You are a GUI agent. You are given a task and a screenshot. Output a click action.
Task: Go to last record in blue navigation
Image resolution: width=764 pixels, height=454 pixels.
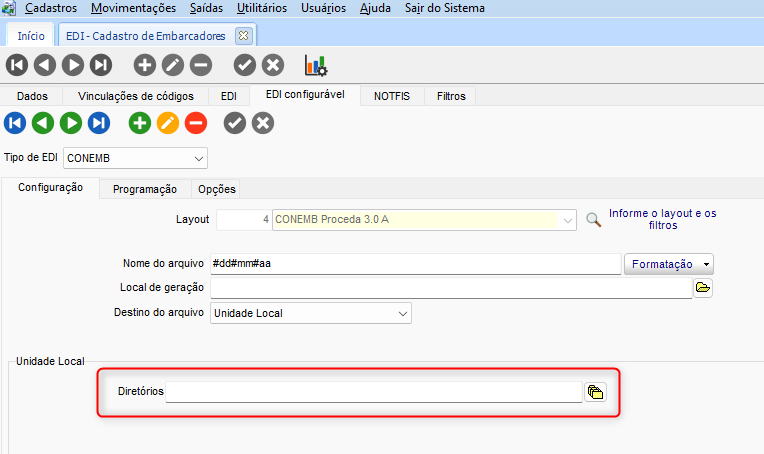99,123
